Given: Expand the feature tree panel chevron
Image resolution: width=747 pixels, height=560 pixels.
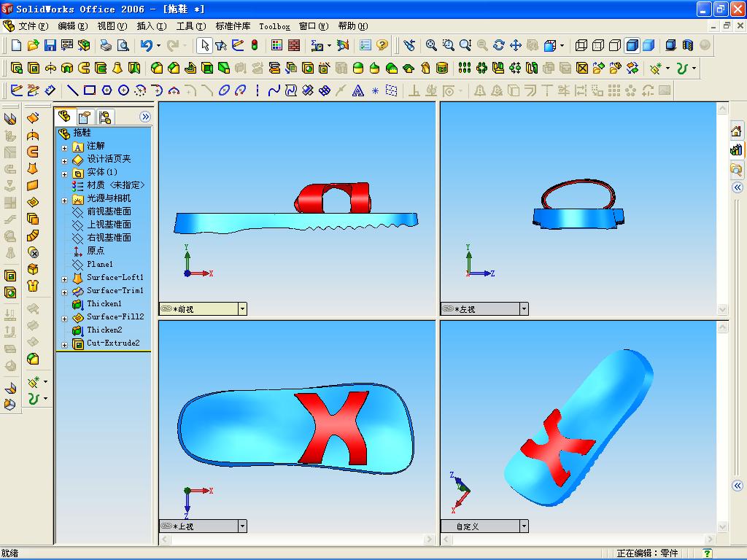Looking at the screenshot, I should tap(145, 117).
